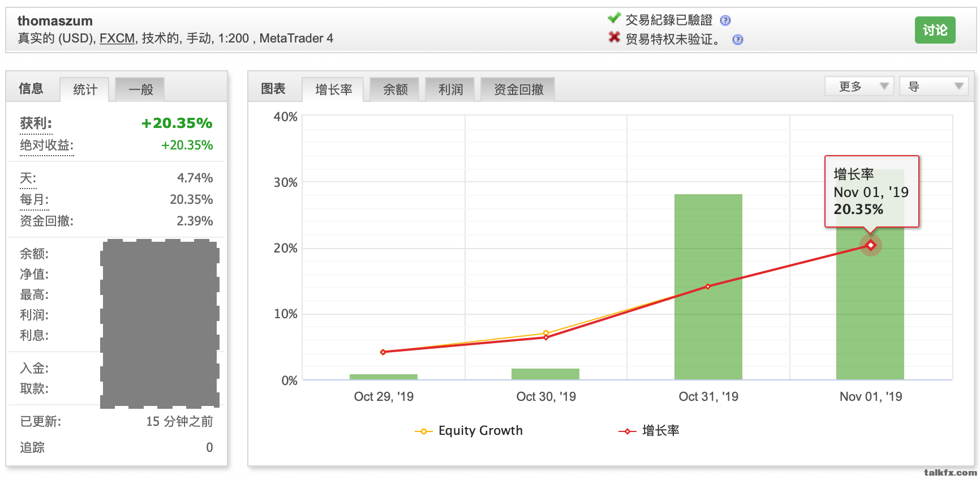The image size is (980, 479).
Task: Open the FXCM broker link
Action: [117, 39]
